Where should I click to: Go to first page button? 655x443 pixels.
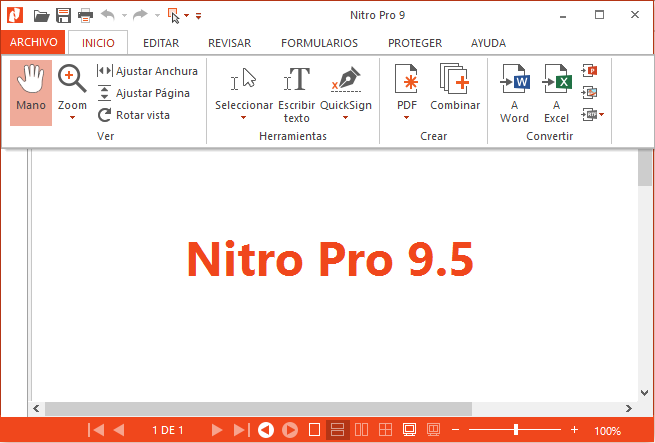tap(96, 430)
